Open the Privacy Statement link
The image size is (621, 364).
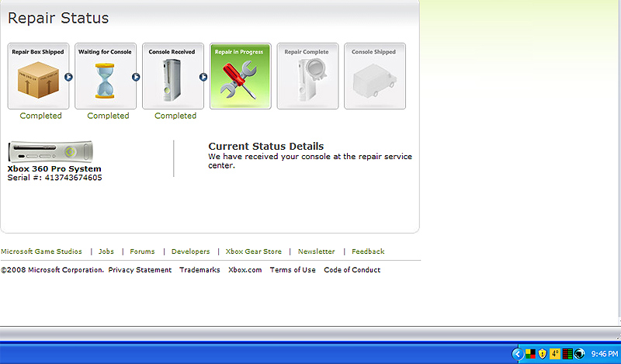point(140,270)
